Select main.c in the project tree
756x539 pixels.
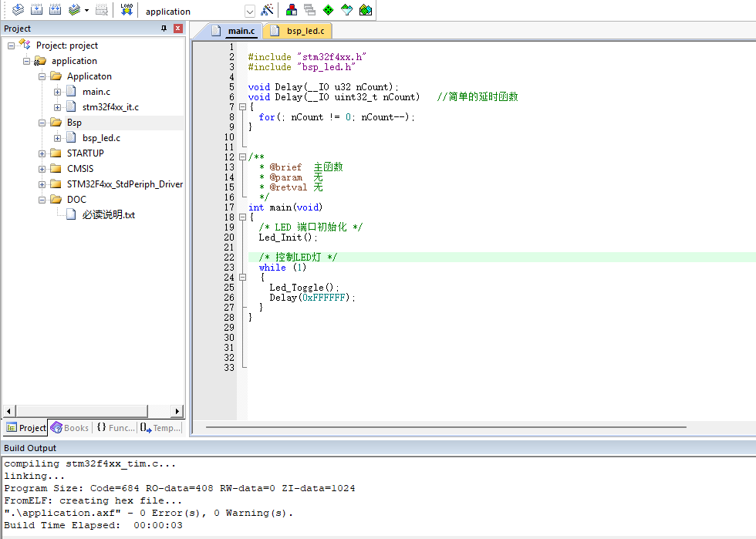[96, 92]
